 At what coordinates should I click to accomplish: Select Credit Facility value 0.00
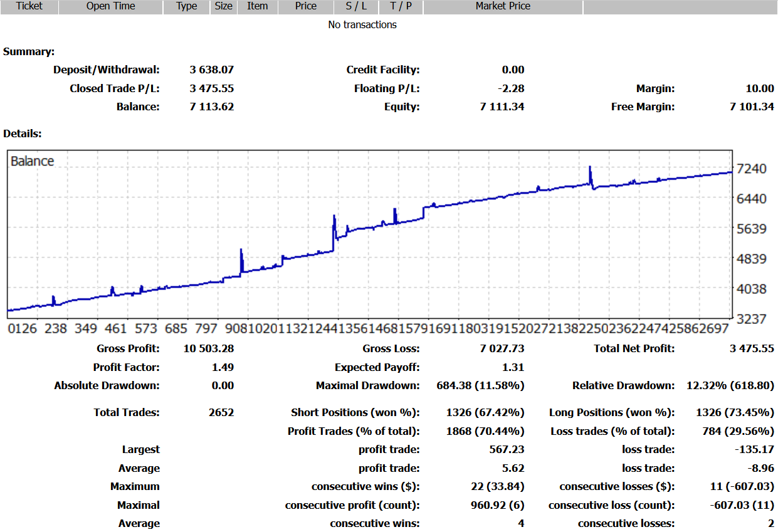tap(513, 70)
